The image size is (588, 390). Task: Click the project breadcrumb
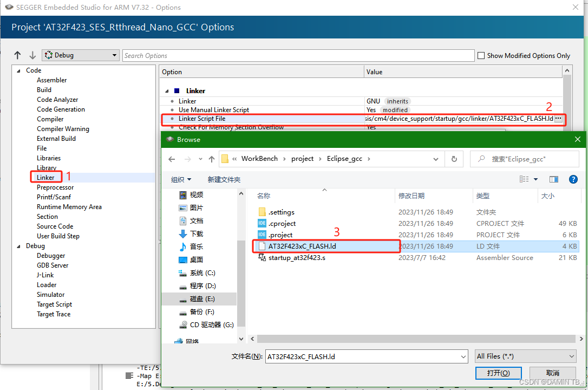(302, 159)
